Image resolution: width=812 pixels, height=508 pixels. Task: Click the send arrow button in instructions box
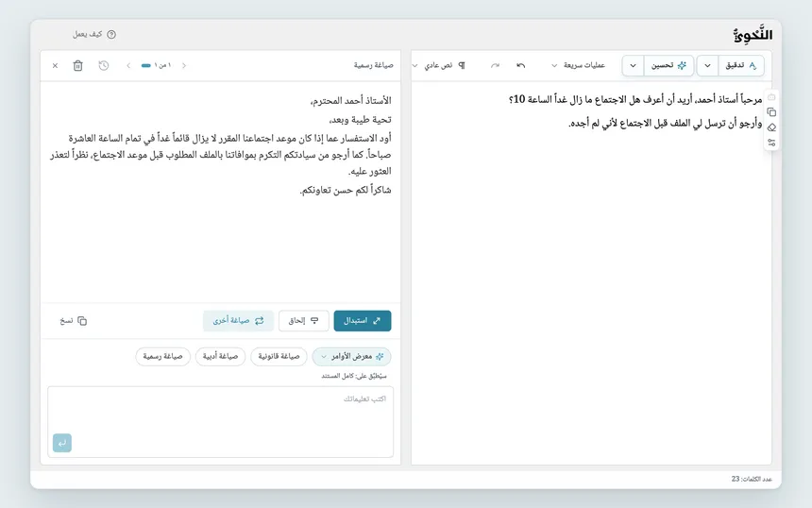[x=62, y=443]
